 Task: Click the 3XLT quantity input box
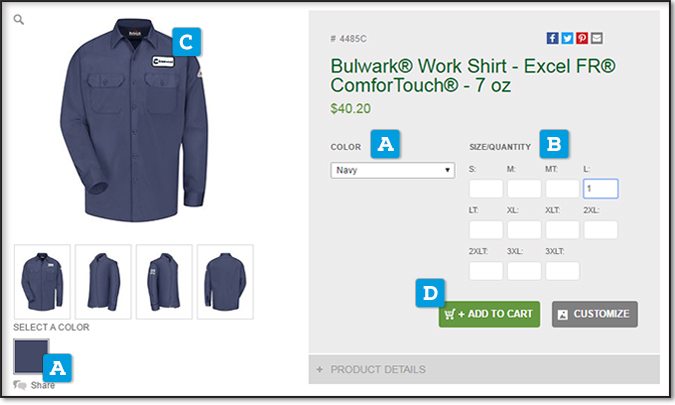coord(562,271)
